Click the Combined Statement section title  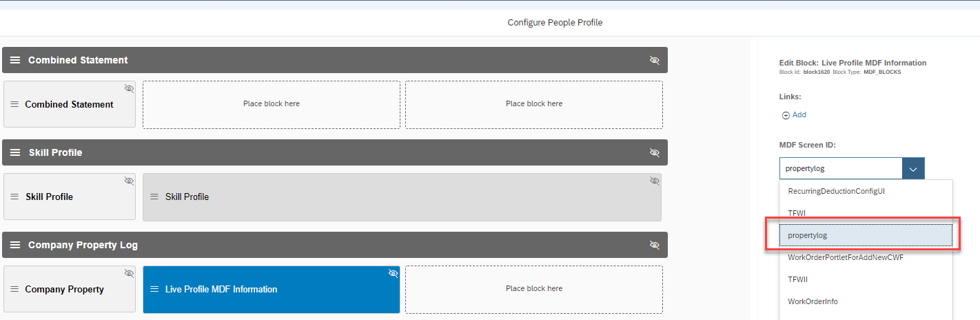[78, 60]
